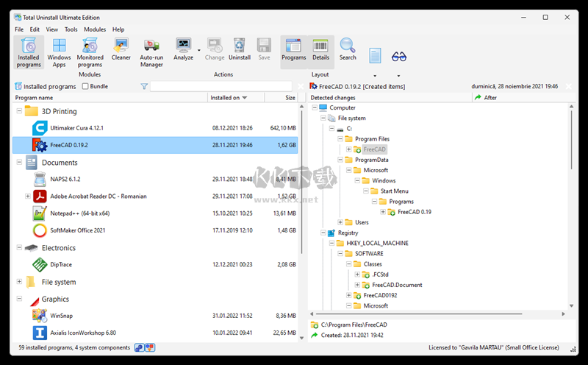Open dropdown arrow below document icon
Screen dimensions: 588x365
click(375, 76)
